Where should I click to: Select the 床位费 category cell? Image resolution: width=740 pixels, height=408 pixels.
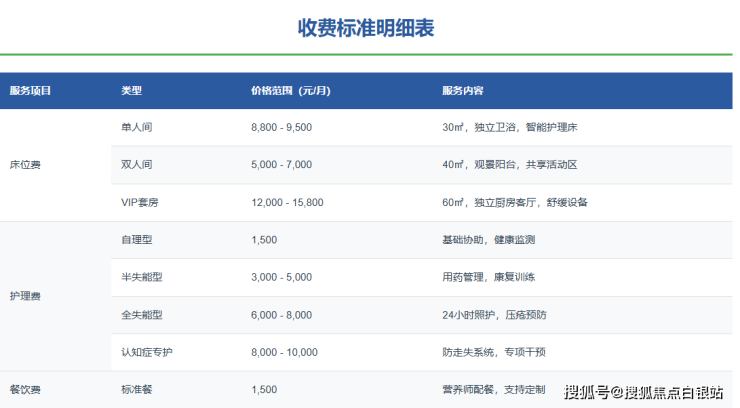(x=25, y=165)
